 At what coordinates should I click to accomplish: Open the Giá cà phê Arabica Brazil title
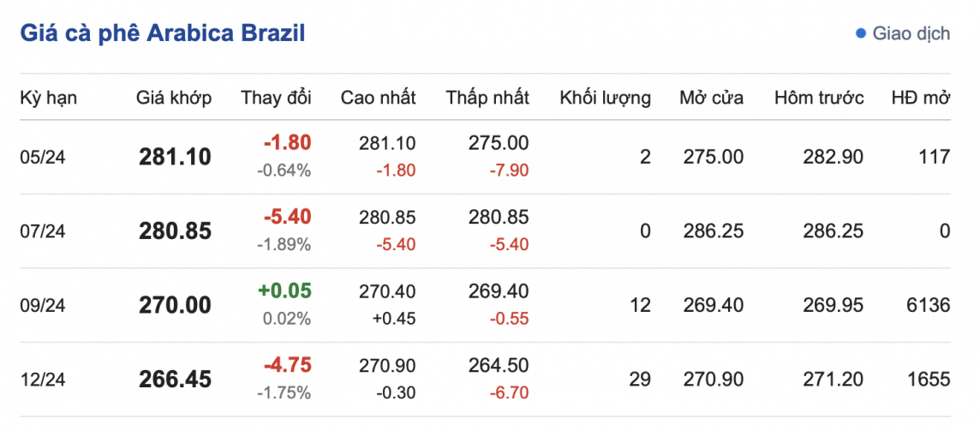163,33
